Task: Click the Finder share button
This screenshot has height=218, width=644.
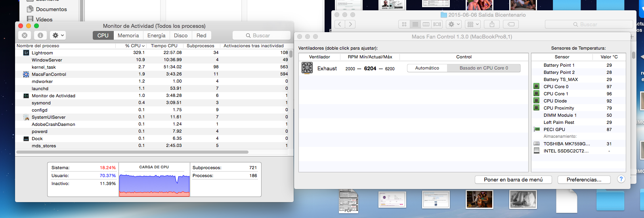Action: 492,24
